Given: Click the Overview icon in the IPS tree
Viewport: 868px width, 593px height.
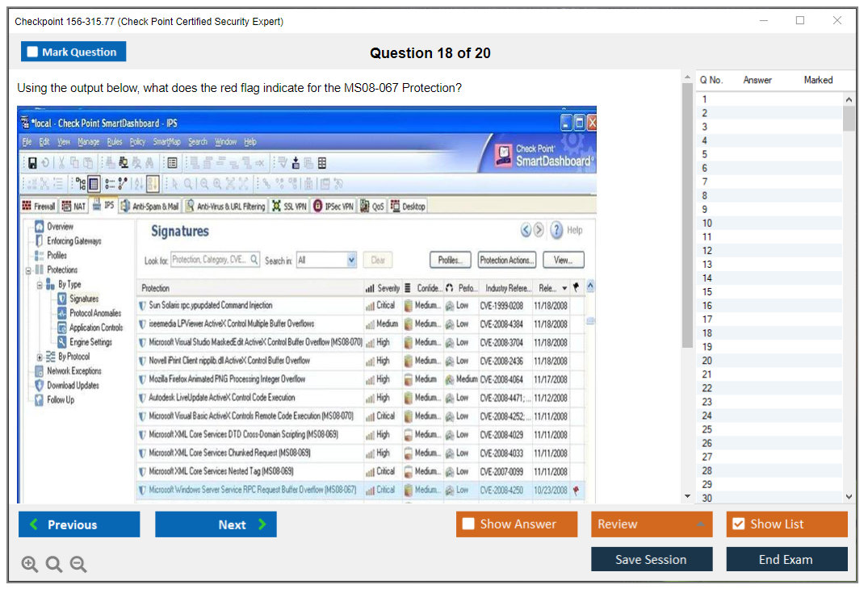Looking at the screenshot, I should (x=39, y=227).
